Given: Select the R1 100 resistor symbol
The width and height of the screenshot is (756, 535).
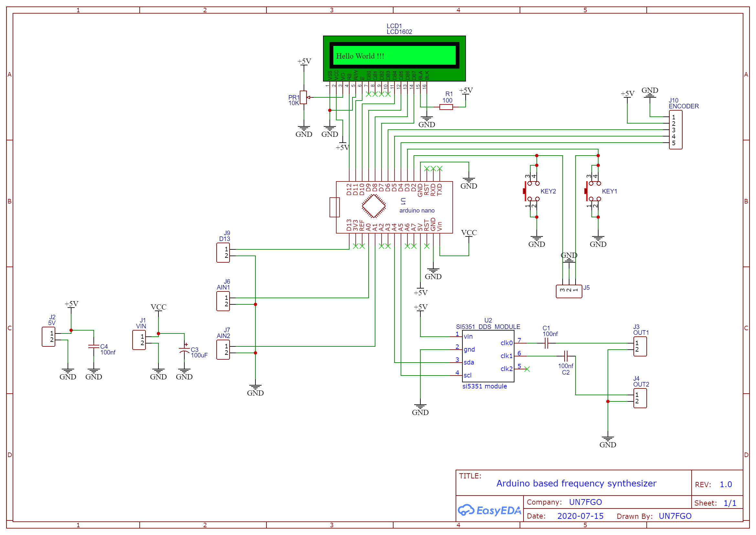Looking at the screenshot, I should point(446,107).
